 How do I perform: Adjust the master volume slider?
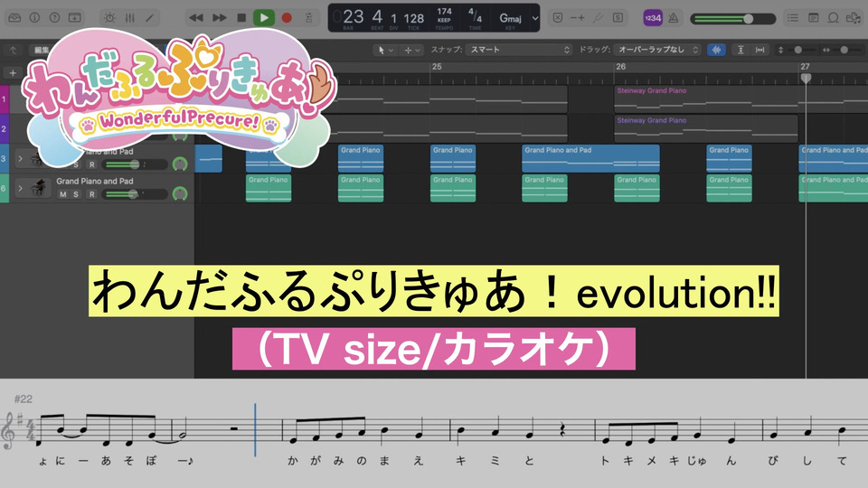pos(733,18)
